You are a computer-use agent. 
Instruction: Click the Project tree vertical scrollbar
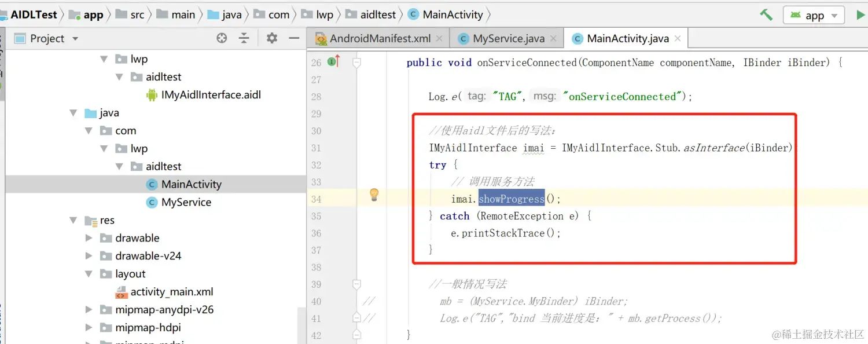tap(301, 324)
